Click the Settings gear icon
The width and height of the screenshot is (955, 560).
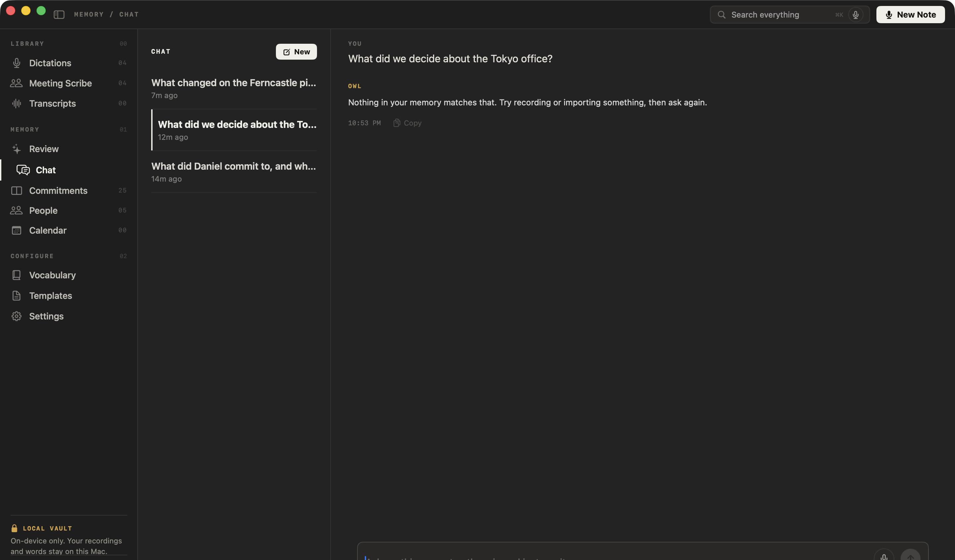point(17,316)
